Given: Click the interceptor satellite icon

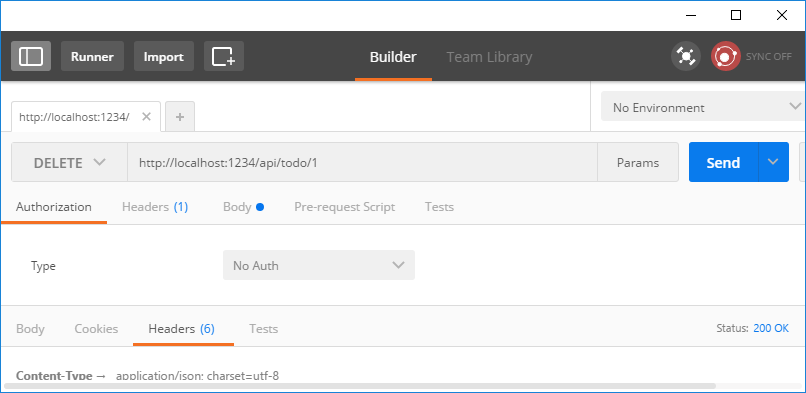Looking at the screenshot, I should [x=686, y=56].
